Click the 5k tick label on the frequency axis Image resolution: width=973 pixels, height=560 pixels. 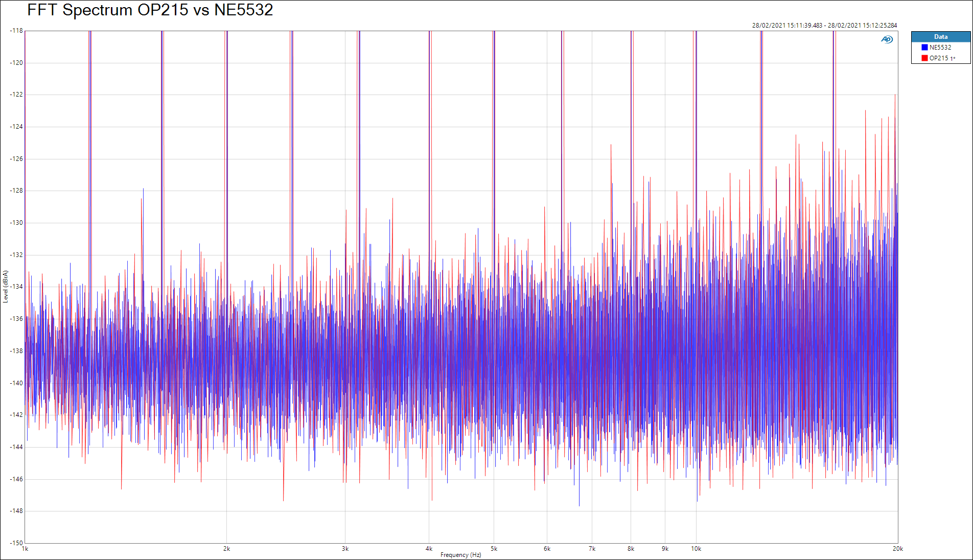click(494, 549)
